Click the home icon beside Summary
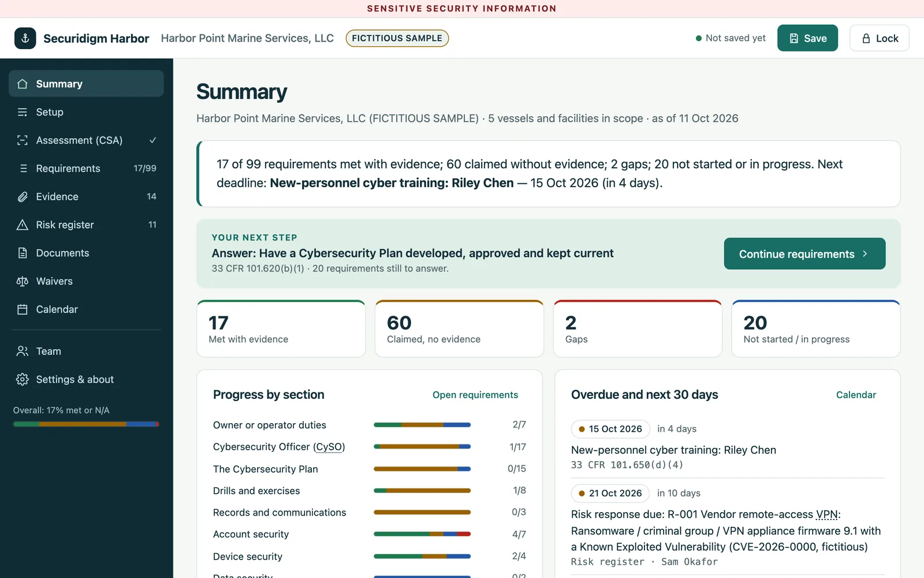This screenshot has width=924, height=578. pyautogui.click(x=23, y=84)
